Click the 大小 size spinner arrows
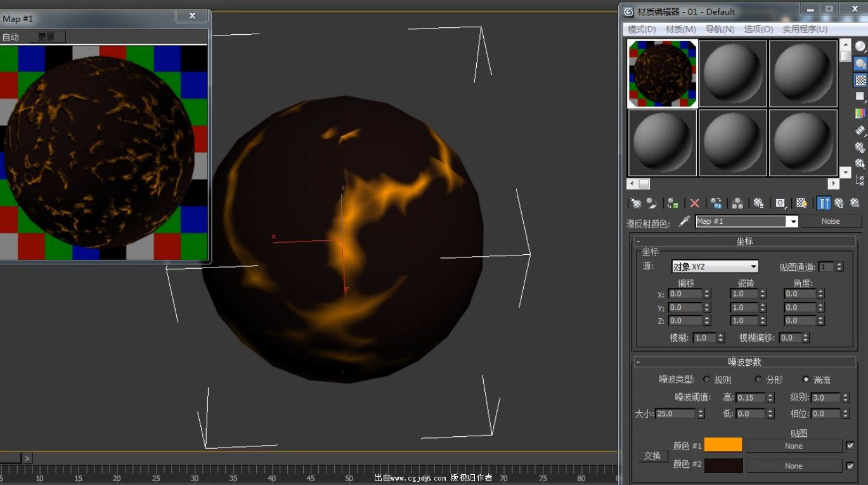 tap(701, 413)
